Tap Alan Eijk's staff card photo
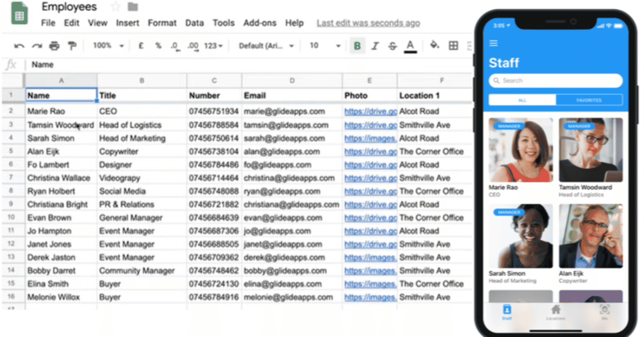 591,236
